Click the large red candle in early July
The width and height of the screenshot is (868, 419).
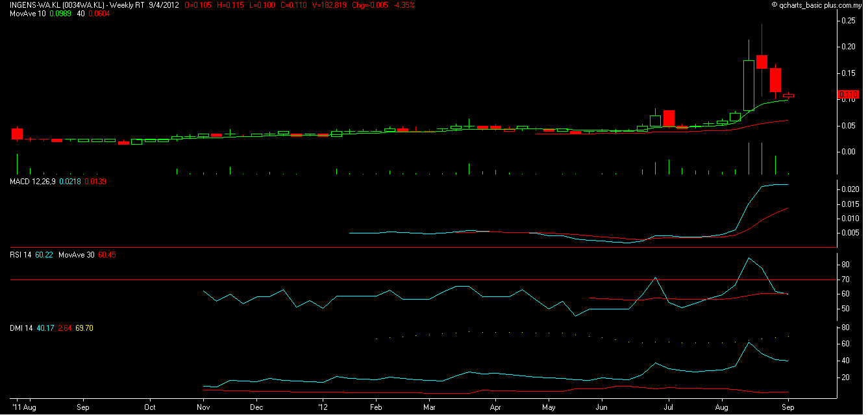click(669, 118)
